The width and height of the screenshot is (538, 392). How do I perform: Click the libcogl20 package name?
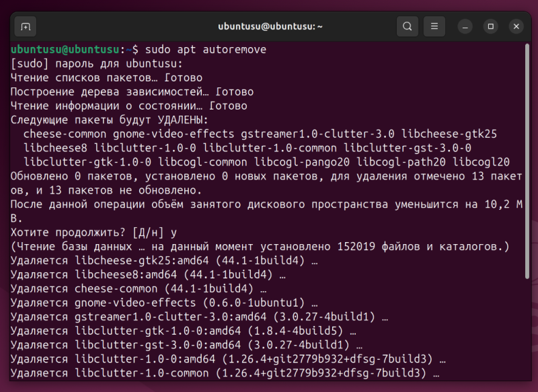click(x=481, y=162)
